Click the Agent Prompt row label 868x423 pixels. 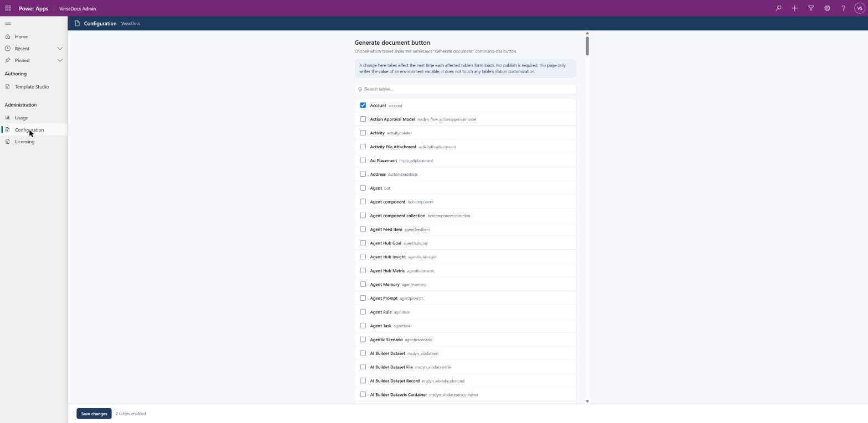(384, 298)
